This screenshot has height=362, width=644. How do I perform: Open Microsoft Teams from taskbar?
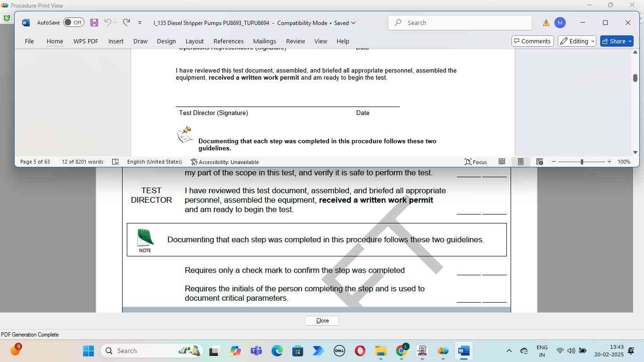(256, 351)
